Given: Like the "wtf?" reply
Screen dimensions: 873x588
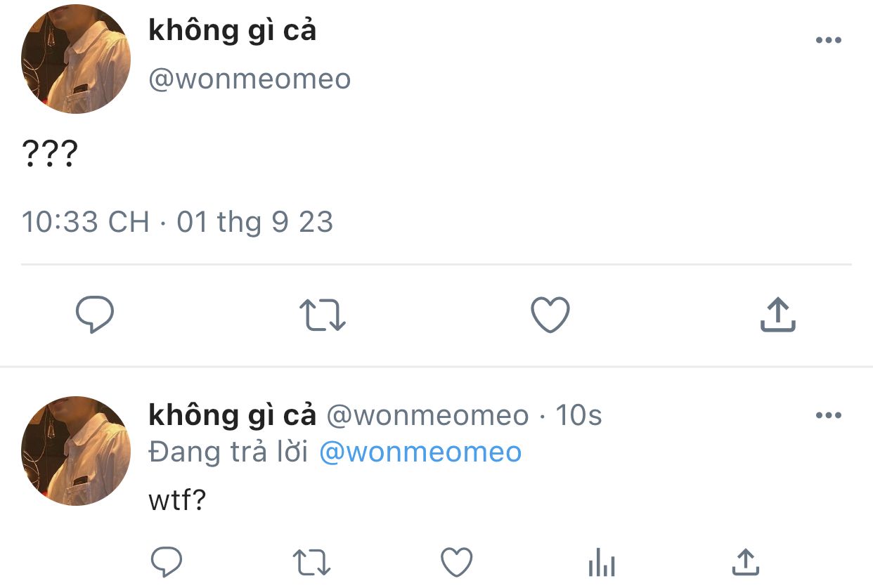Looking at the screenshot, I should coord(456,563).
